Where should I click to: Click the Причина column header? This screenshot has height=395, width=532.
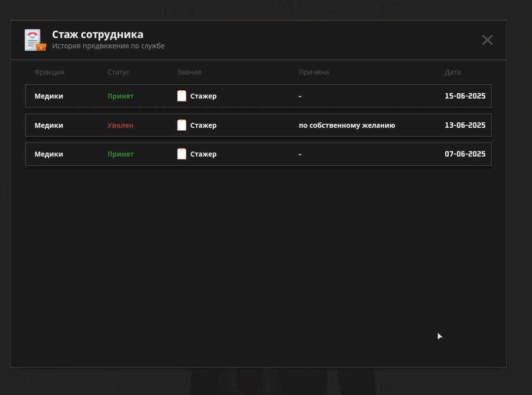click(313, 72)
